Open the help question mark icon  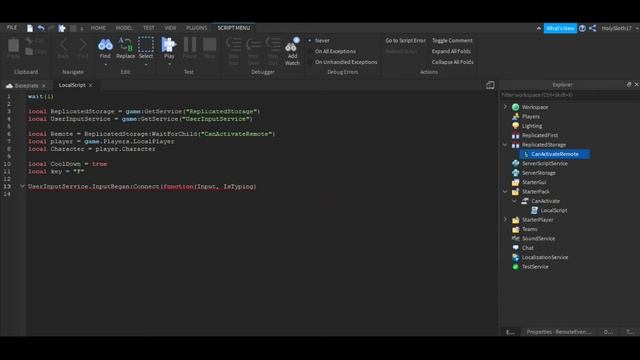point(582,28)
